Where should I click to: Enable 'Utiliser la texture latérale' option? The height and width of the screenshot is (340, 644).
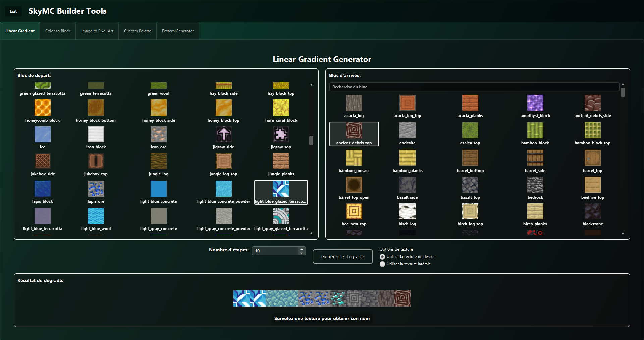pos(382,264)
